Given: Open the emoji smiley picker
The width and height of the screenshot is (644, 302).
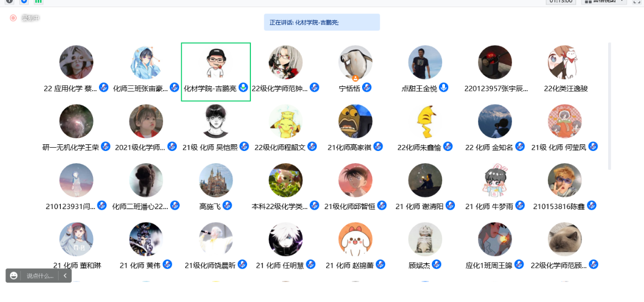Looking at the screenshot, I should point(14,275).
